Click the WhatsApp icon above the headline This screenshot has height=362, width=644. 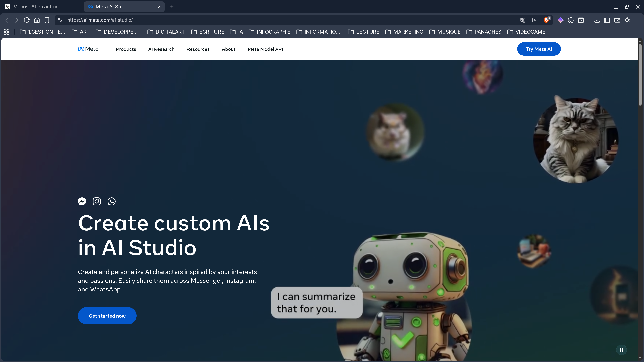[112, 201]
